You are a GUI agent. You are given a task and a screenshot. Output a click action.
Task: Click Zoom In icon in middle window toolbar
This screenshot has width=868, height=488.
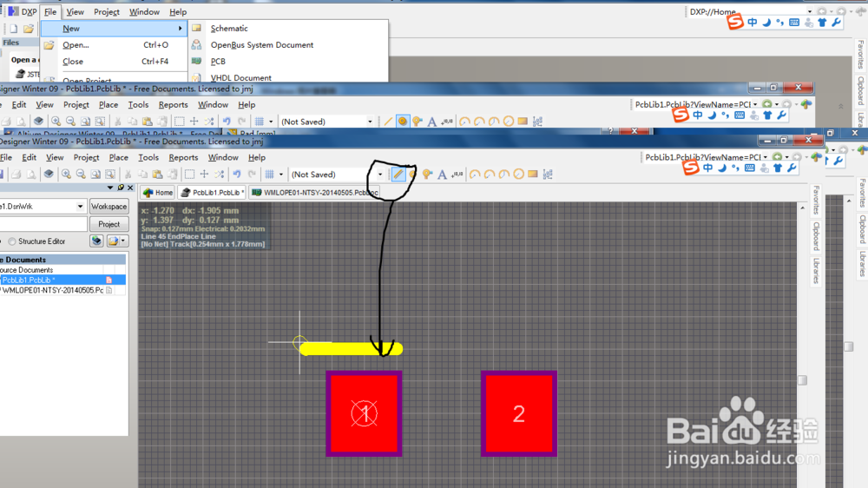tap(56, 122)
